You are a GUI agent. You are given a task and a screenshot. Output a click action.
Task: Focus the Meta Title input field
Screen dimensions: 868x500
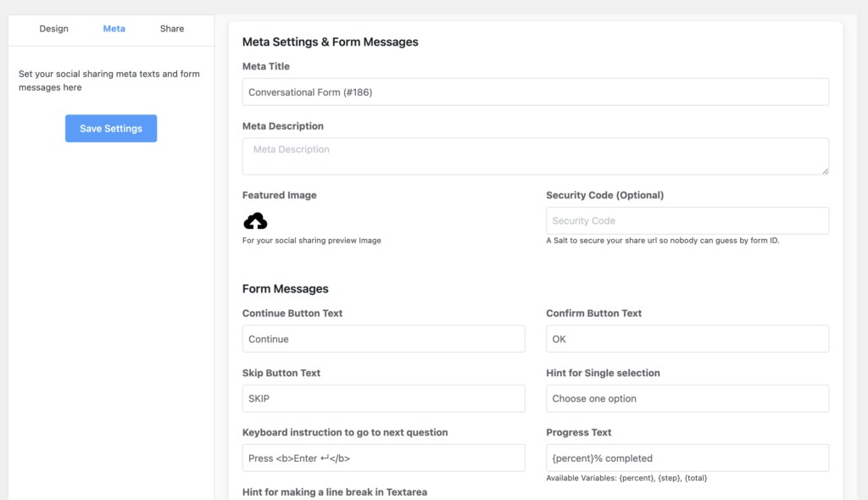(535, 92)
